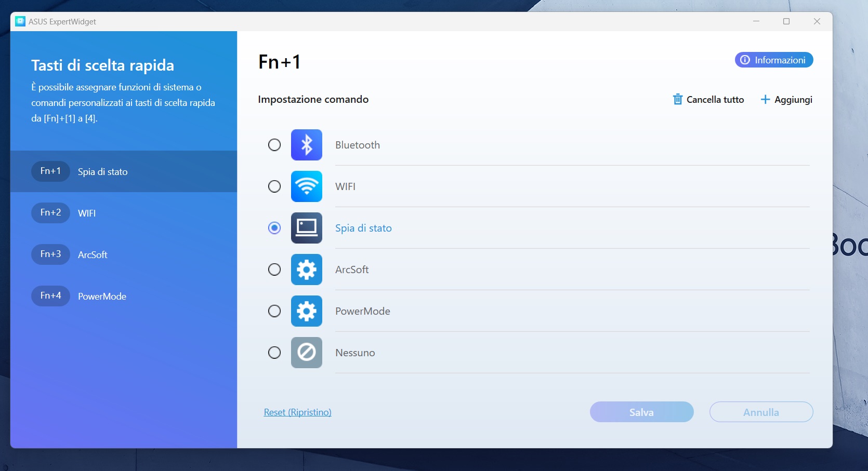Select the WIFI radio button
Image resolution: width=868 pixels, height=471 pixels.
click(x=274, y=186)
